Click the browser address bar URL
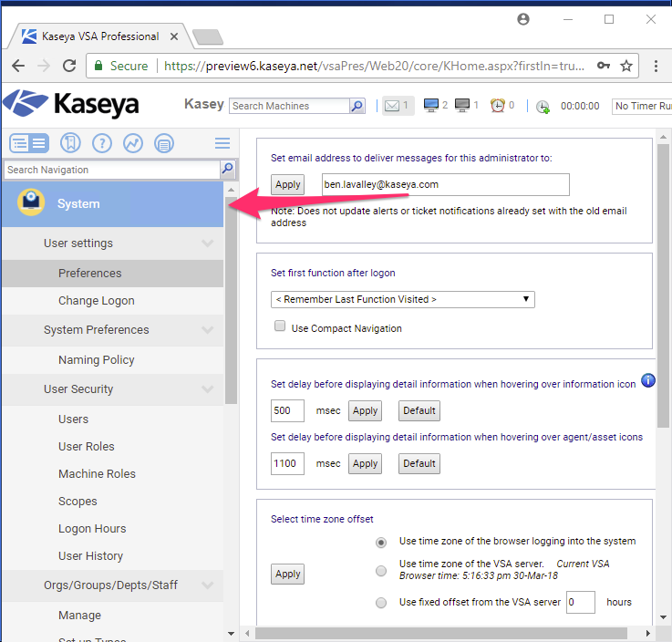Viewport: 672px width, 642px height. [374, 66]
